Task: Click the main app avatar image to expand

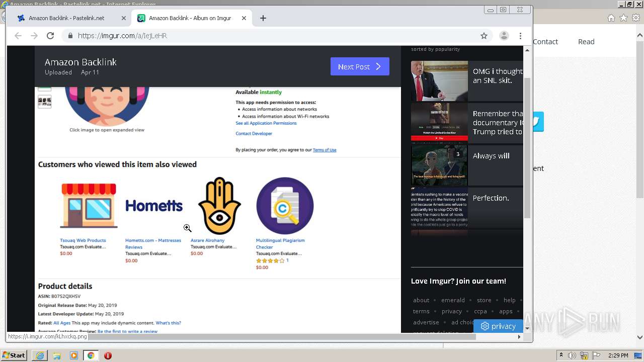Action: click(107, 106)
